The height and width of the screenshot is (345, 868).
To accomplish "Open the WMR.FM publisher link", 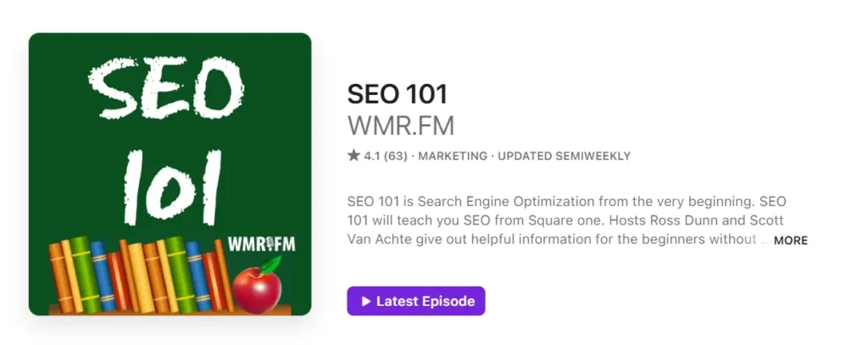I will [x=401, y=125].
